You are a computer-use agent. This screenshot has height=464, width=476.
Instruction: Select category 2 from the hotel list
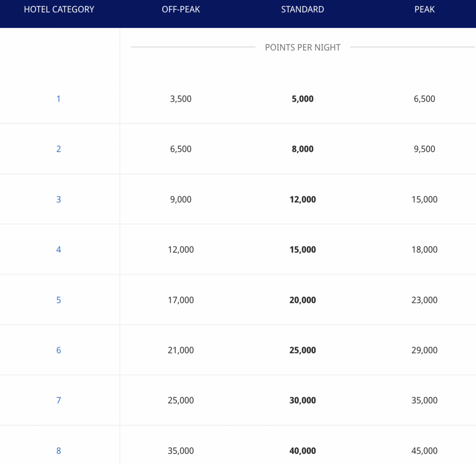click(59, 149)
